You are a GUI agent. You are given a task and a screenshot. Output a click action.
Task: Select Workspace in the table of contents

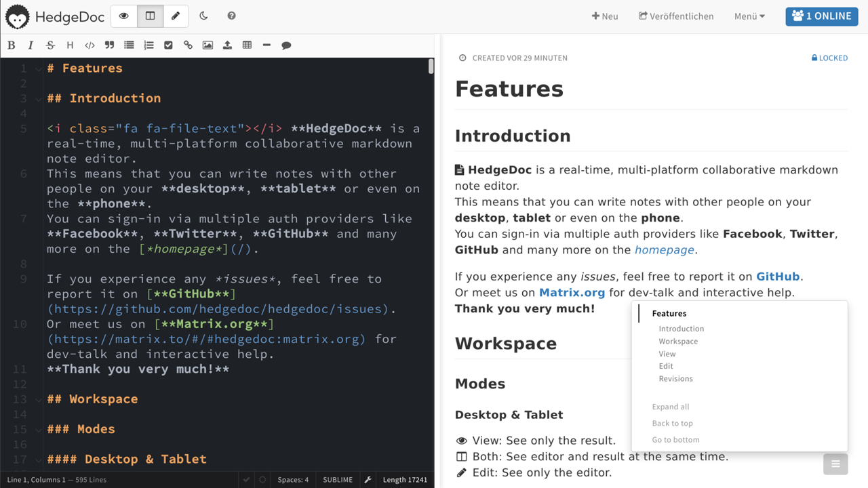click(678, 341)
